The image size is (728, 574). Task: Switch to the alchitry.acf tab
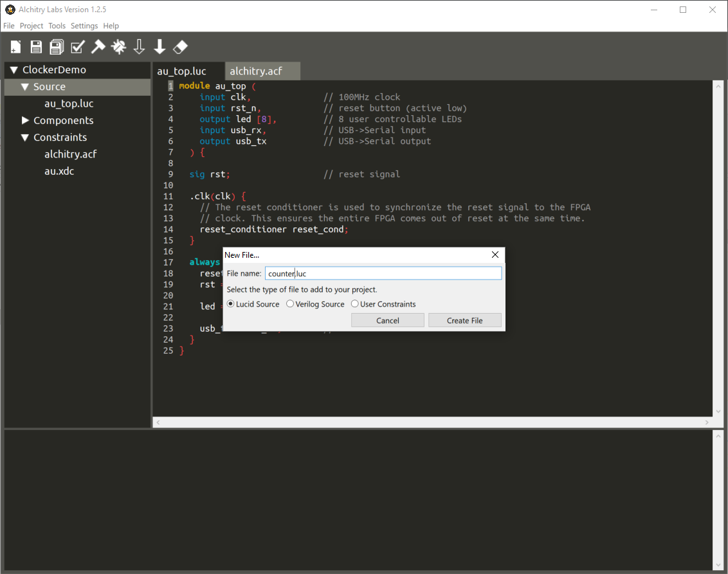(x=262, y=71)
